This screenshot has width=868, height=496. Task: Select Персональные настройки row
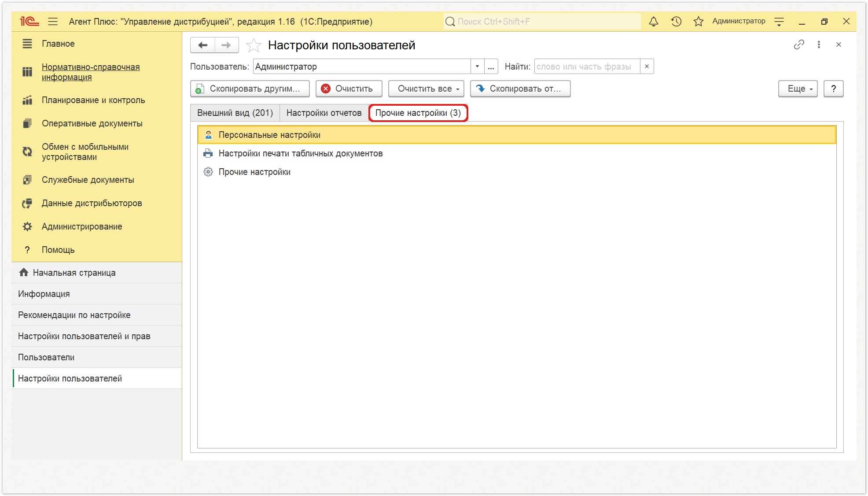[517, 135]
